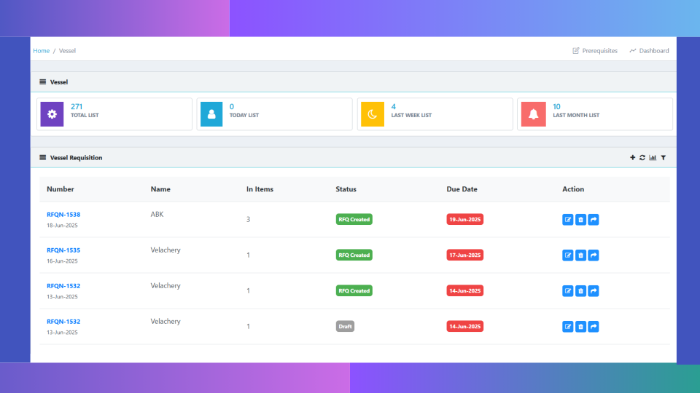The image size is (700, 393).
Task: Click the blue user Today List icon
Action: [211, 114]
